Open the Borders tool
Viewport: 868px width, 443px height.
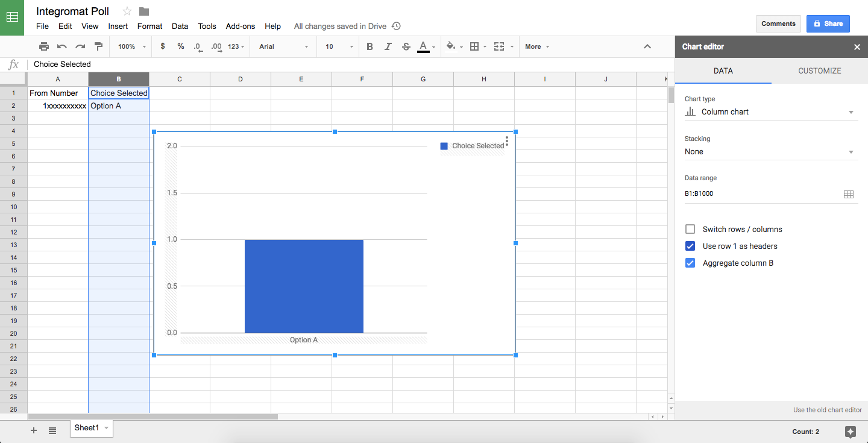[475, 46]
